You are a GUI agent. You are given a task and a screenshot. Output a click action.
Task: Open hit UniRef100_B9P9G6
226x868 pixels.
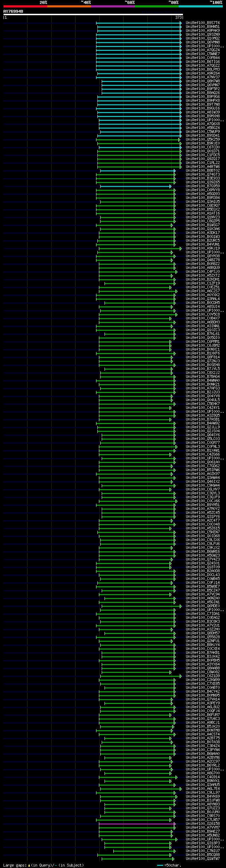(x=203, y=97)
